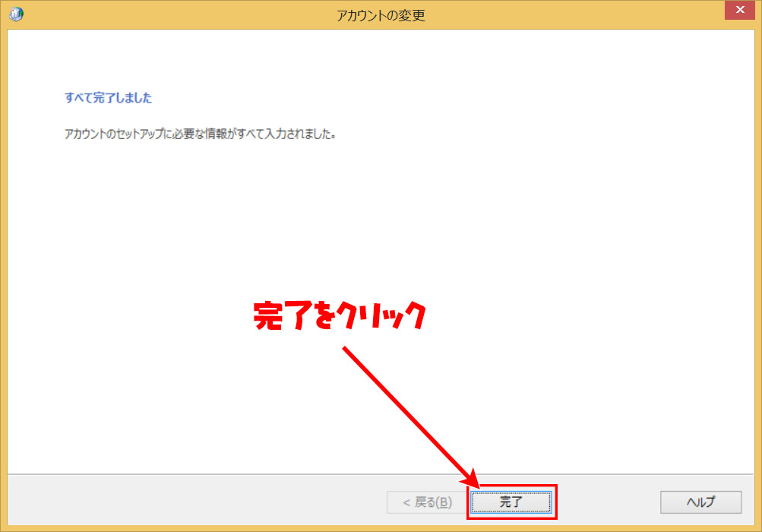Screen dimensions: 762x532
Task: Click the window title アカウントの変更
Action: 381,15
